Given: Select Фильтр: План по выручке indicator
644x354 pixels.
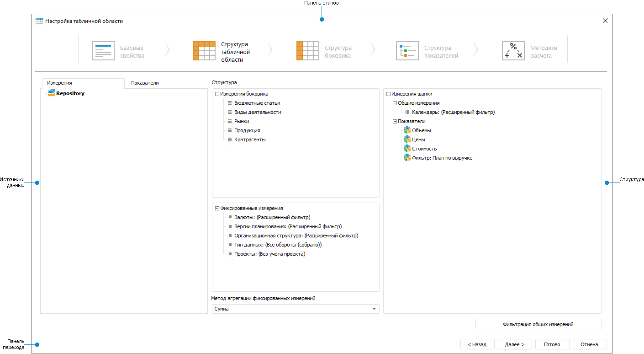Looking at the screenshot, I should point(442,158).
